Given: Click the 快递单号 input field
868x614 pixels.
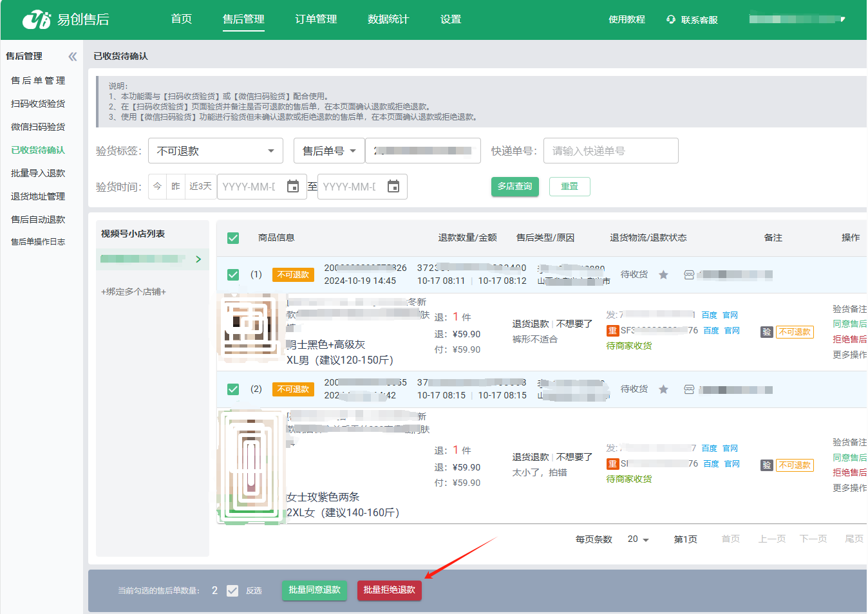Looking at the screenshot, I should pyautogui.click(x=610, y=151).
